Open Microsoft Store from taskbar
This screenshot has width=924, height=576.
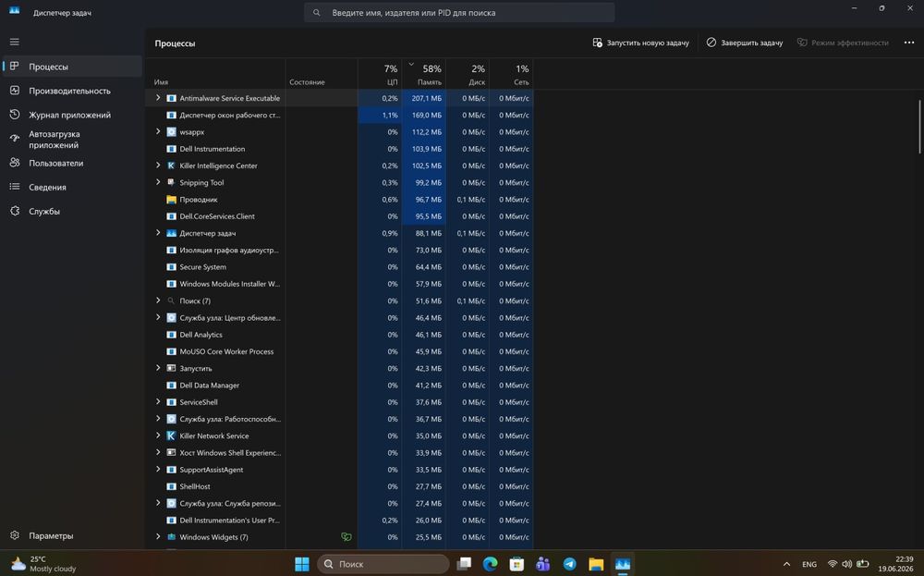pyautogui.click(x=517, y=564)
